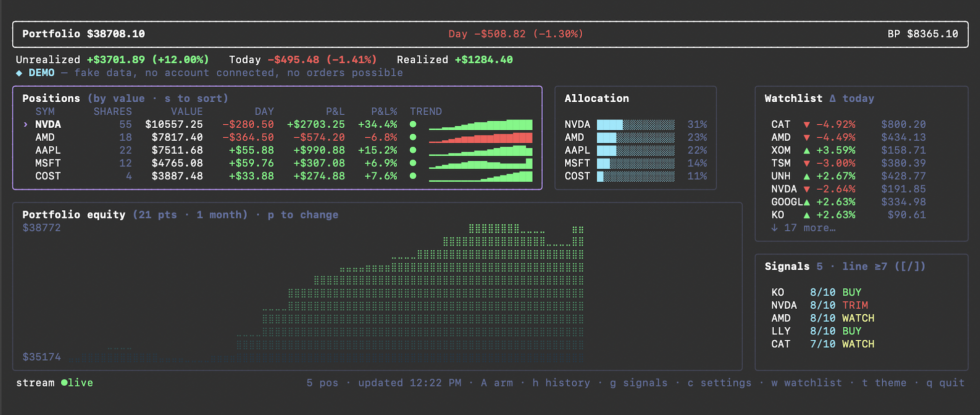Select the 'KO 8/10 BUY' signal row

816,292
